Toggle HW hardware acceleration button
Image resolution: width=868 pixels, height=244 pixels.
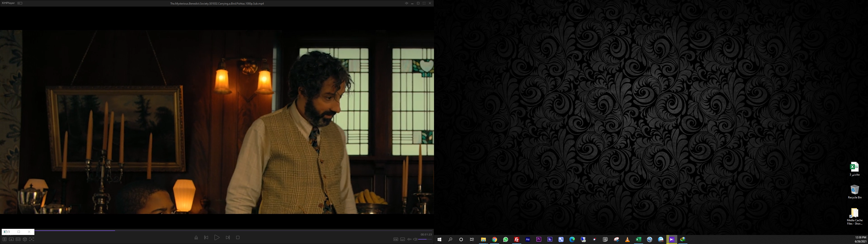pyautogui.click(x=396, y=239)
